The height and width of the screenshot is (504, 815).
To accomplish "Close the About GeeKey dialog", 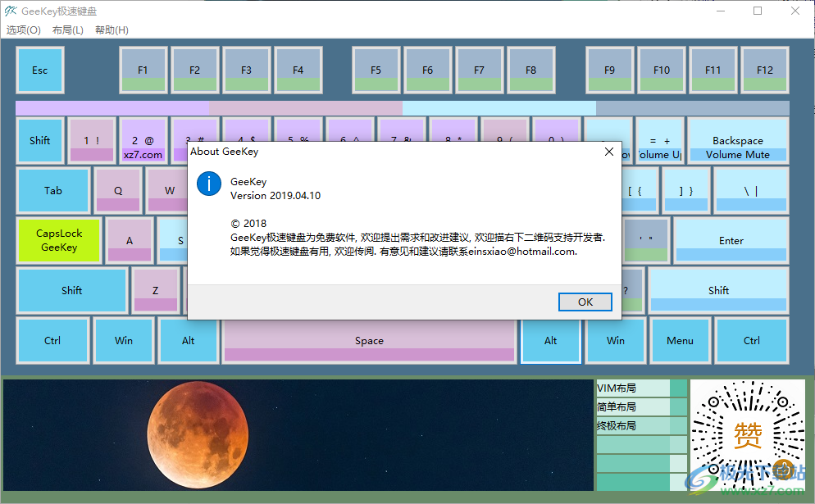I will point(609,152).
